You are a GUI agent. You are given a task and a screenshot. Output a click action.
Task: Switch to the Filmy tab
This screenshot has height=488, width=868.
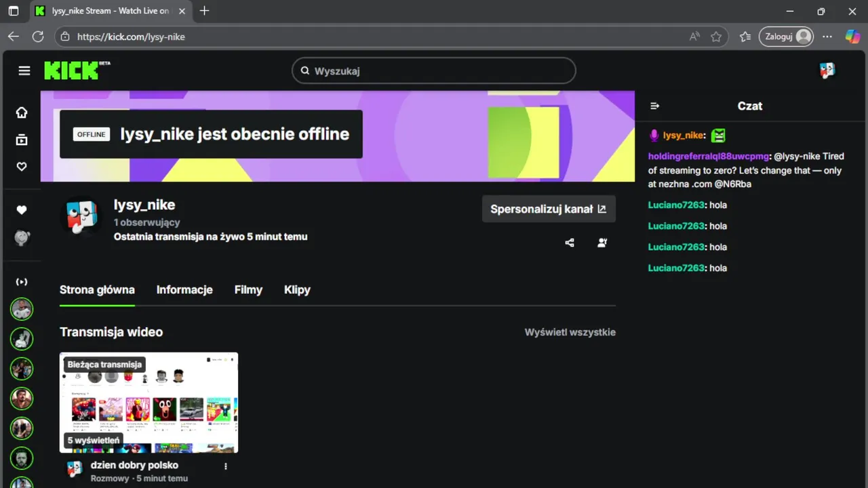pos(248,289)
